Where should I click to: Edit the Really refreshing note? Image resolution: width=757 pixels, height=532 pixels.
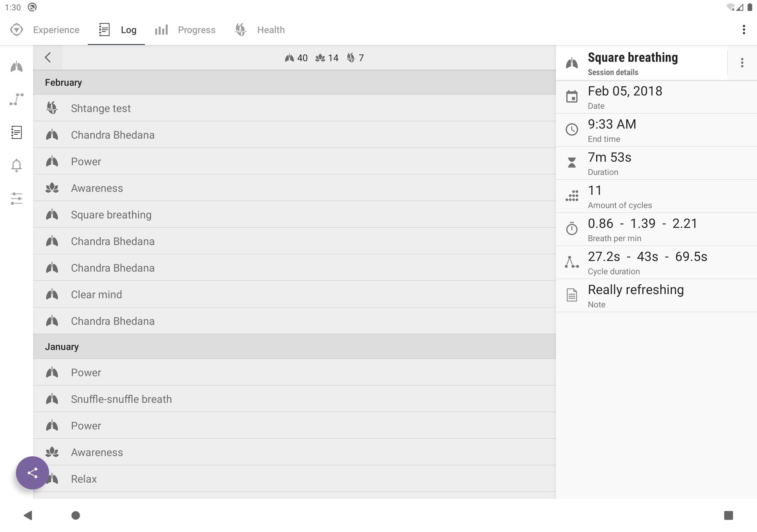656,296
